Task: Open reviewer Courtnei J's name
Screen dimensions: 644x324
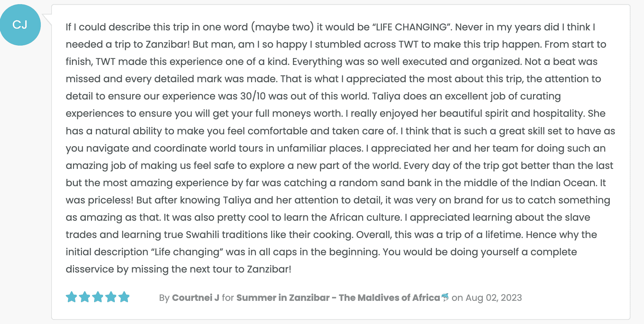Action: click(195, 298)
